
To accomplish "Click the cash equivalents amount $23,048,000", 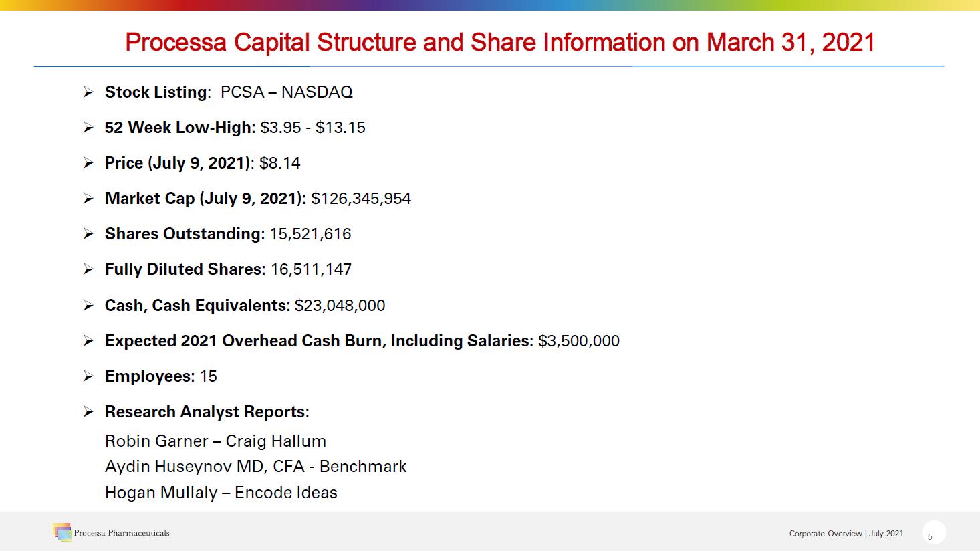I will 340,306.
